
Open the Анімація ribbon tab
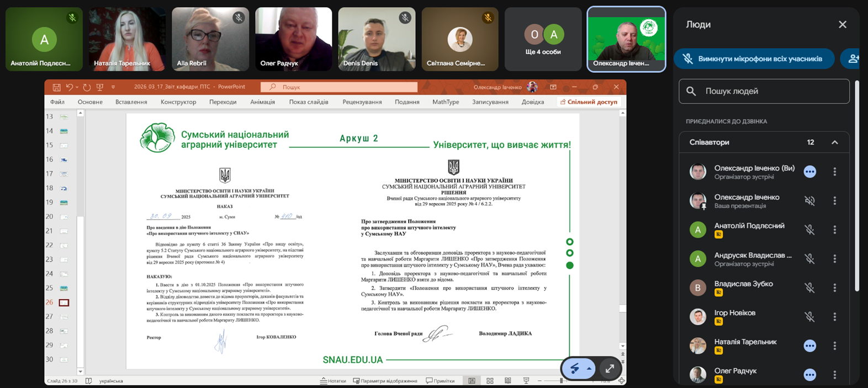click(x=262, y=102)
